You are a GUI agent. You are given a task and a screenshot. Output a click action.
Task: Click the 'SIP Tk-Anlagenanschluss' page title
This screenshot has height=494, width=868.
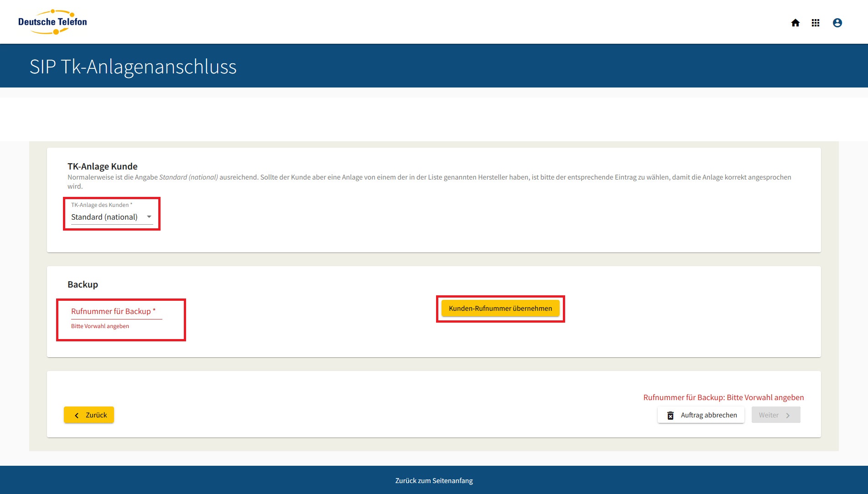pos(133,67)
